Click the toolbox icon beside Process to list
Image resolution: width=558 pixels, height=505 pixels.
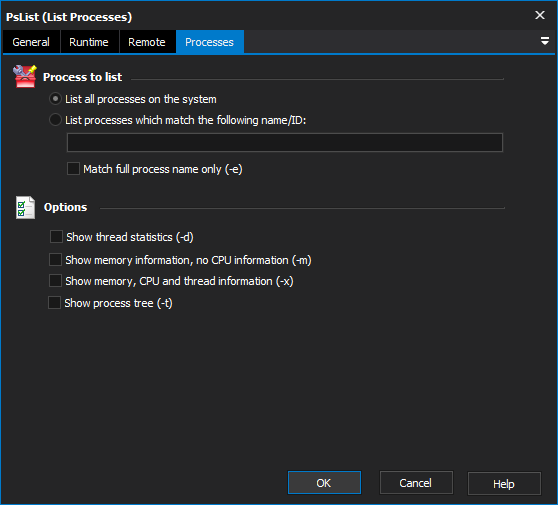click(25, 76)
